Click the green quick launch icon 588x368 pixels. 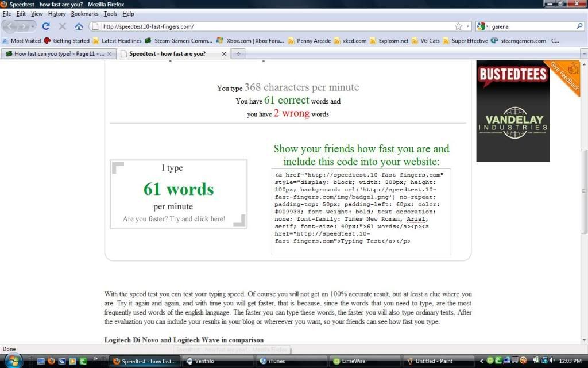coord(83,361)
